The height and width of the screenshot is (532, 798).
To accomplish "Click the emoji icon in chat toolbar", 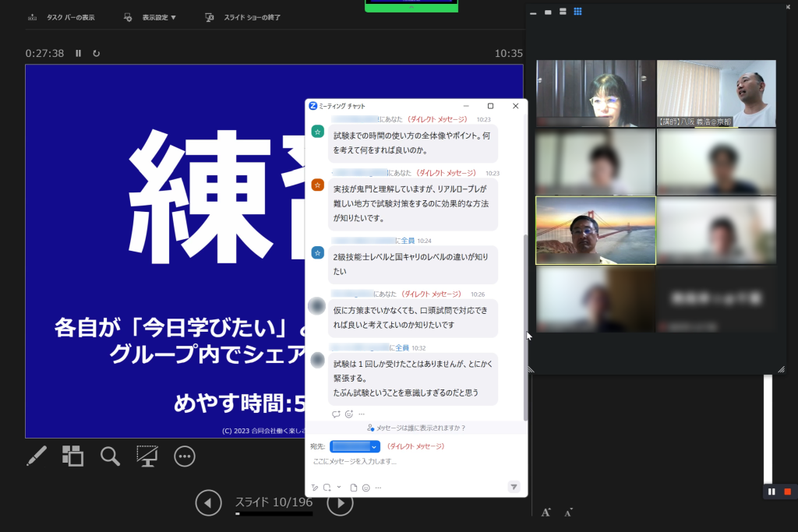I will [365, 488].
